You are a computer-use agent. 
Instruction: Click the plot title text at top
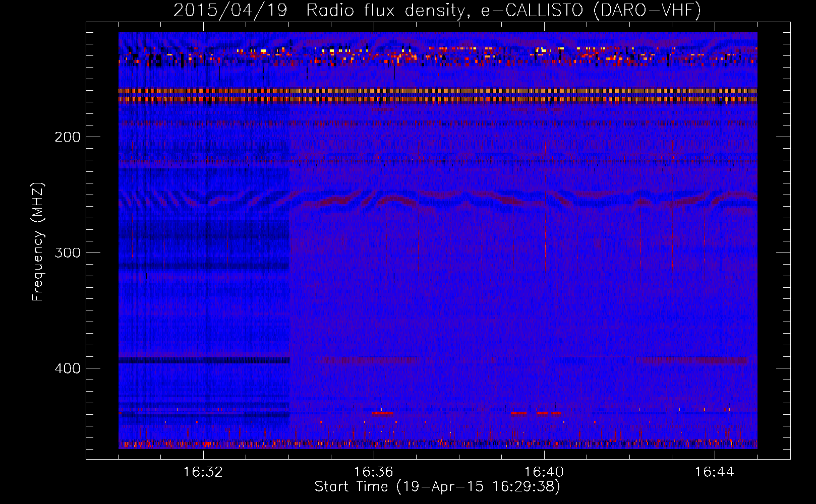tap(437, 10)
